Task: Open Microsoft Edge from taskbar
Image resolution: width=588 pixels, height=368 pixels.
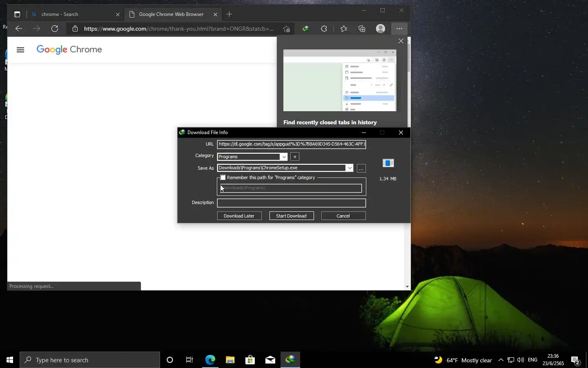Action: [210, 360]
